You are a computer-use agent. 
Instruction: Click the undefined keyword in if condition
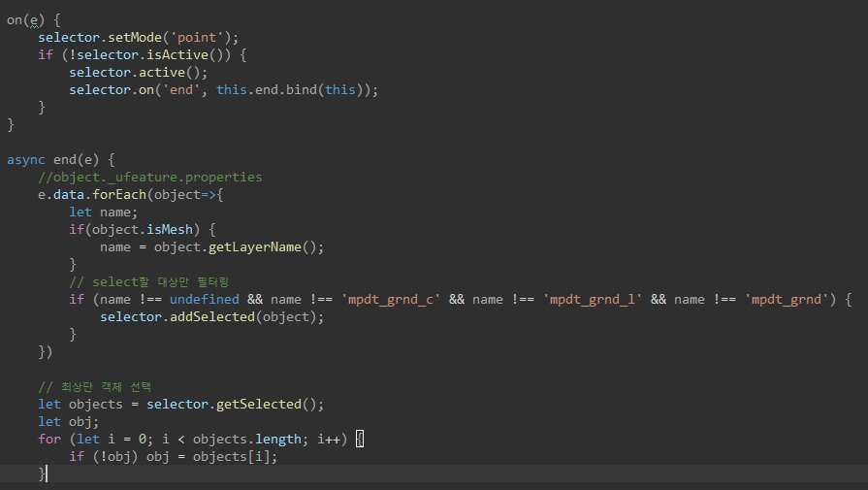(205, 300)
